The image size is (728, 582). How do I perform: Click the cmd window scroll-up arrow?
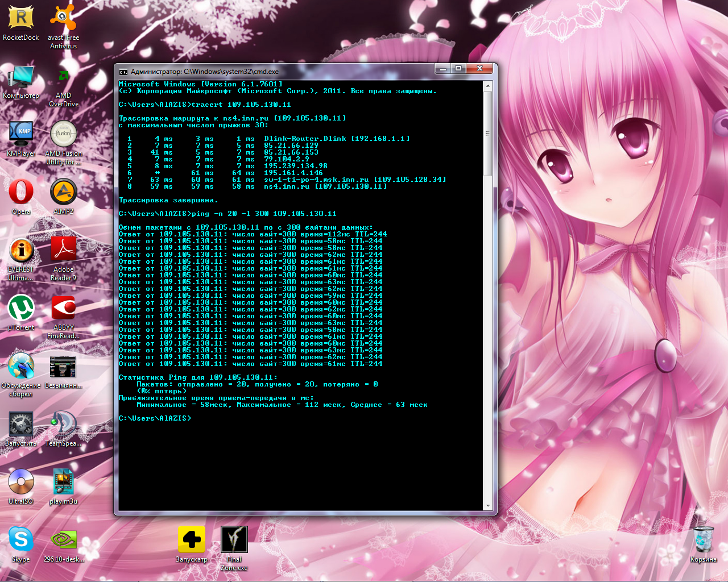pyautogui.click(x=487, y=86)
